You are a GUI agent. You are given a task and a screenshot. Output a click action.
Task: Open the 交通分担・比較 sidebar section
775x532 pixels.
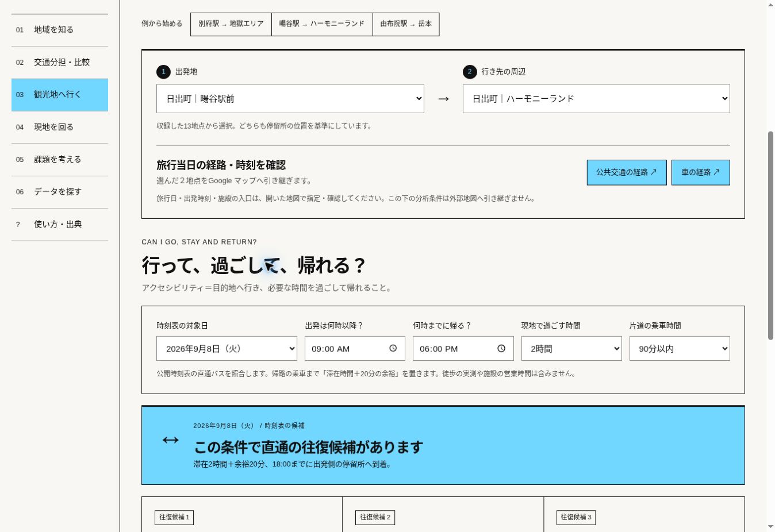(x=60, y=63)
